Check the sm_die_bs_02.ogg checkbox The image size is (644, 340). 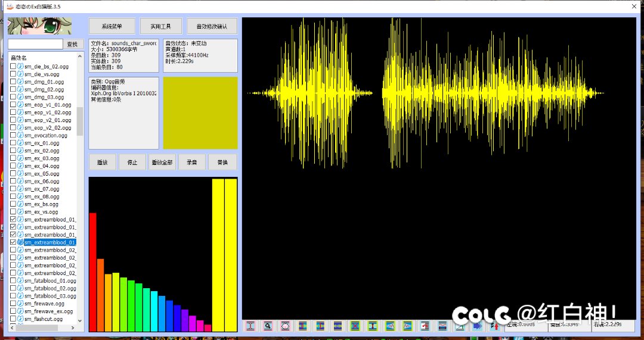pos(13,67)
